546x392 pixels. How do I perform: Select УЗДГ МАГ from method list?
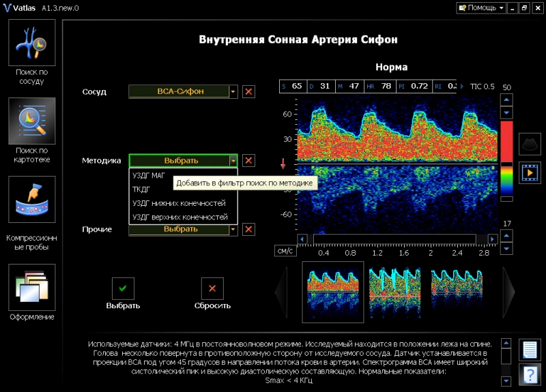click(148, 176)
